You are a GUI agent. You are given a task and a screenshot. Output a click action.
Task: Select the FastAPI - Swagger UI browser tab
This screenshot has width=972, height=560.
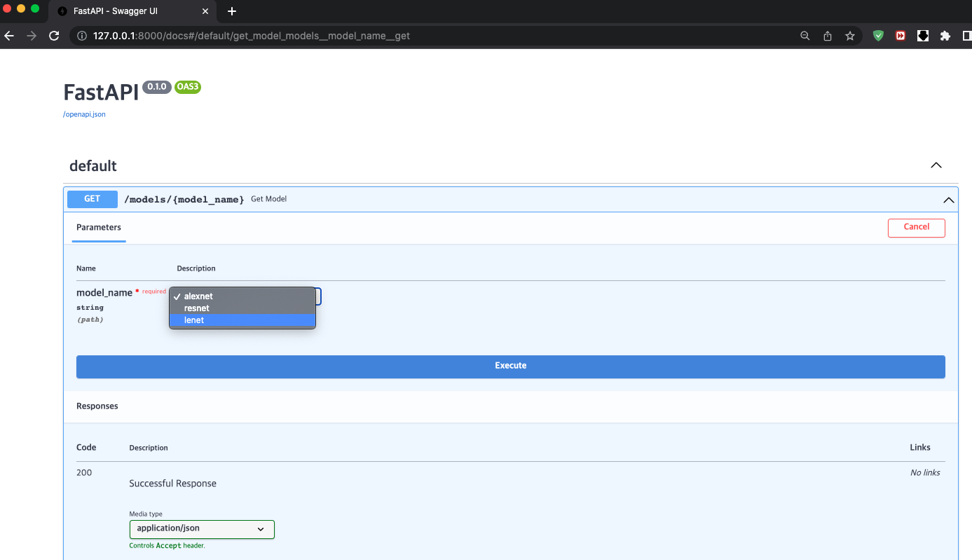click(133, 11)
